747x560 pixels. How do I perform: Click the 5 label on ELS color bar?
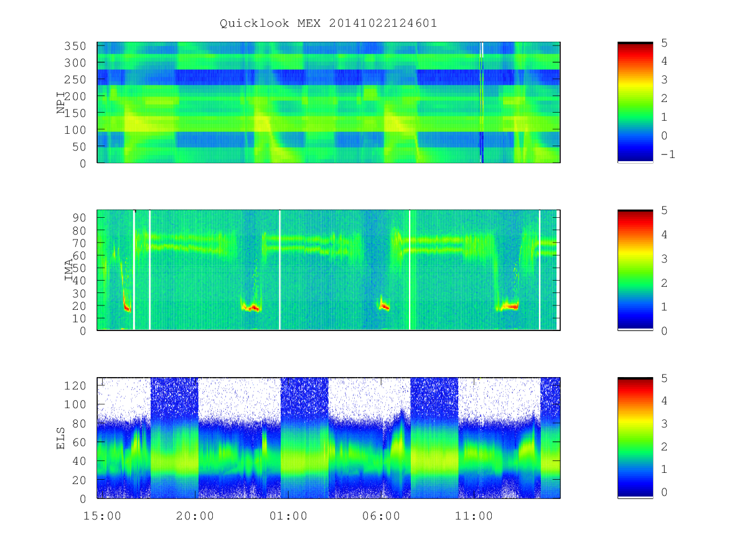tap(664, 378)
